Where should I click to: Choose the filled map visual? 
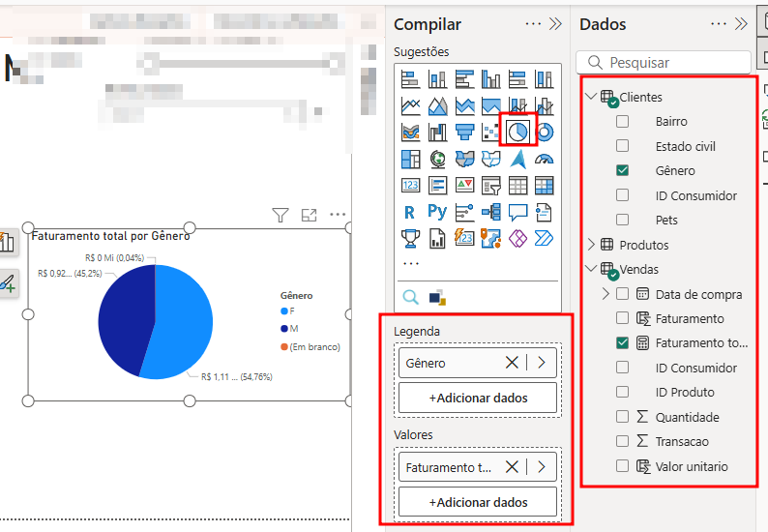(x=464, y=159)
